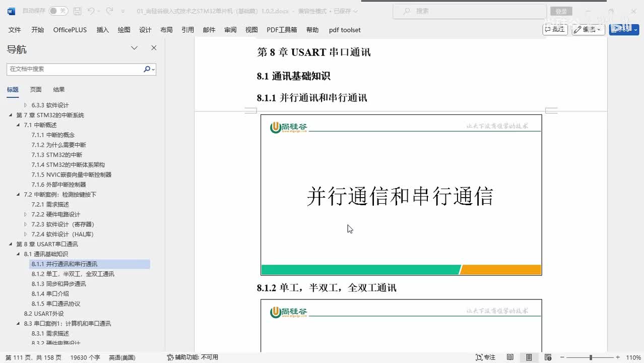Click the Save disk icon
The width and height of the screenshot is (644, 363).
tap(77, 11)
